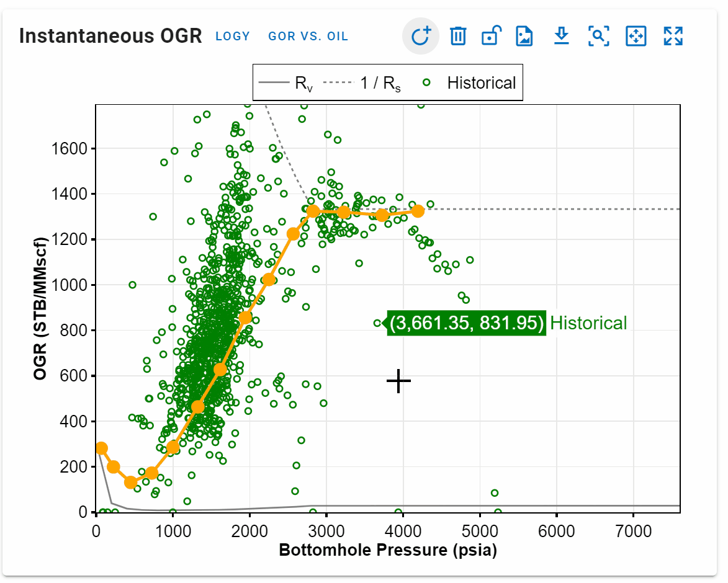The height and width of the screenshot is (583, 728).
Task: Click the 3000 tick label on X axis
Action: (326, 531)
